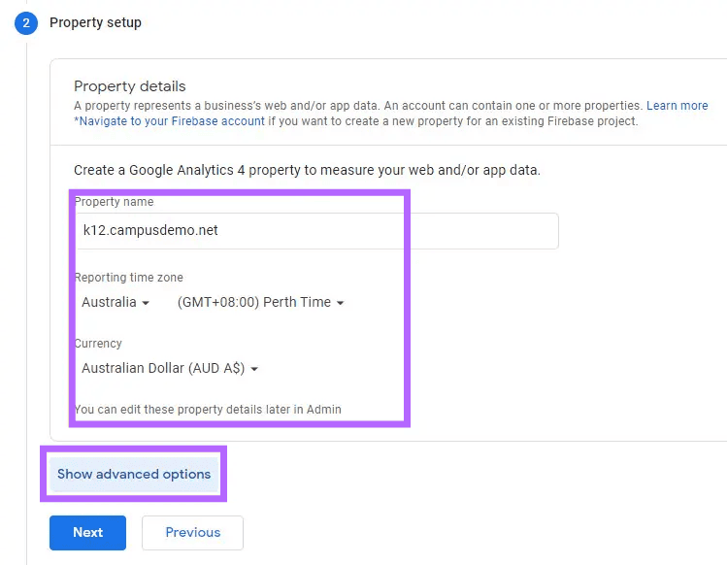
Task: Click the Create a Google Analytics 4 property text
Action: (x=307, y=170)
